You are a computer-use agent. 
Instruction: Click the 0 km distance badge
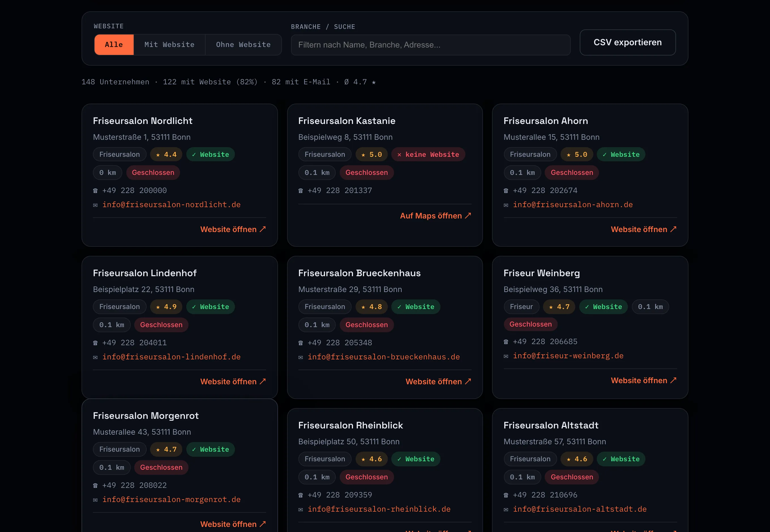tap(107, 173)
